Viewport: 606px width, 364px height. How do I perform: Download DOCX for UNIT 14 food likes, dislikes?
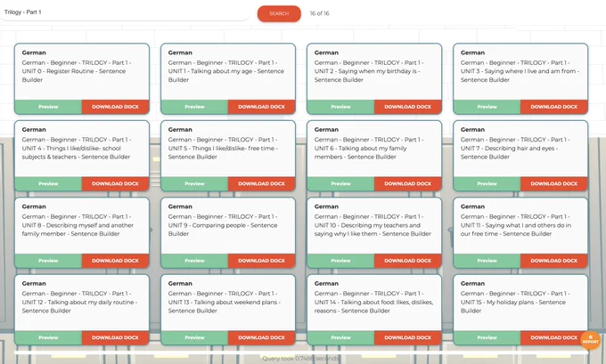(408, 338)
